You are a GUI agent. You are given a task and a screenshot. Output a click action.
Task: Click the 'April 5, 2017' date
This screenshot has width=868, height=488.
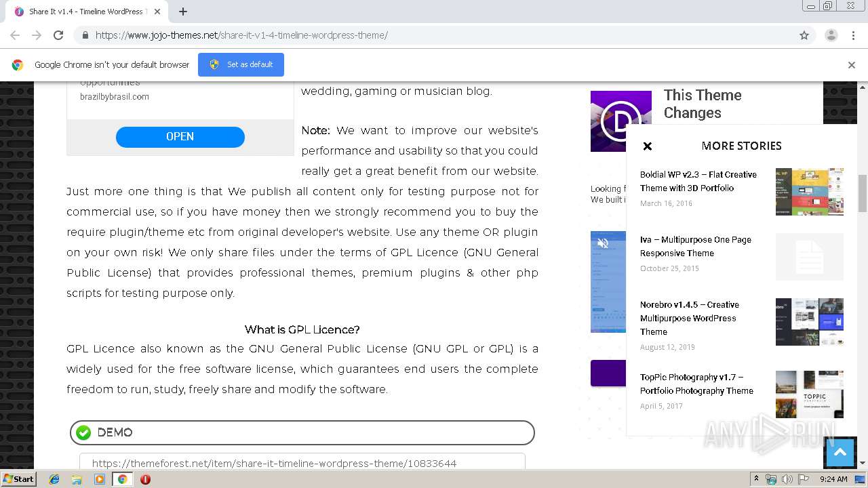tap(661, 406)
